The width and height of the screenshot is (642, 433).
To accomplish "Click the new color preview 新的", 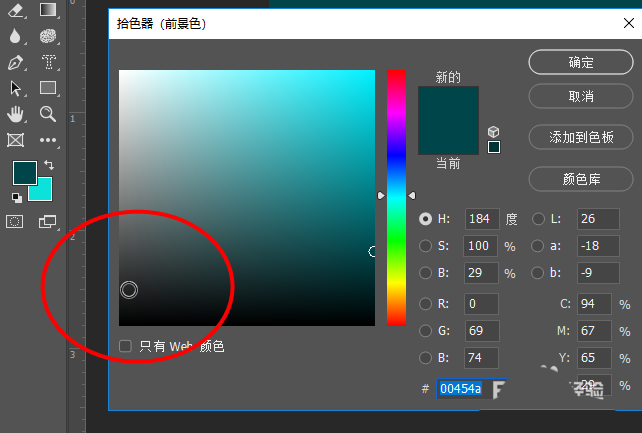I will point(448,103).
